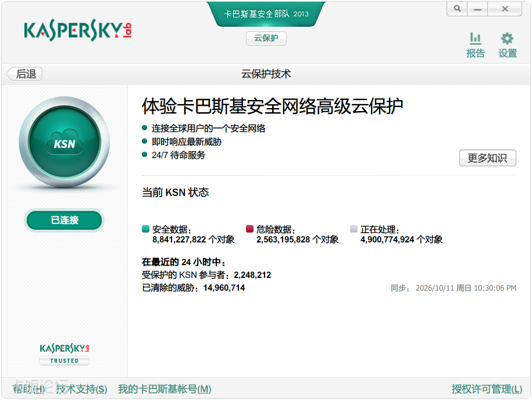The width and height of the screenshot is (532, 400).
Task: Click the KSN participants value 2,248,212
Action: point(252,275)
